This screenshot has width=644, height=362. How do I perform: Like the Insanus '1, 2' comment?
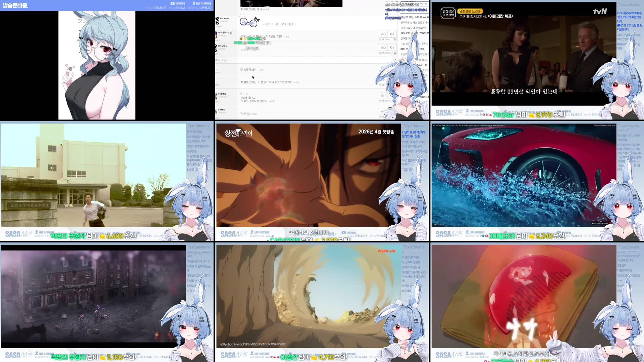coord(383,47)
